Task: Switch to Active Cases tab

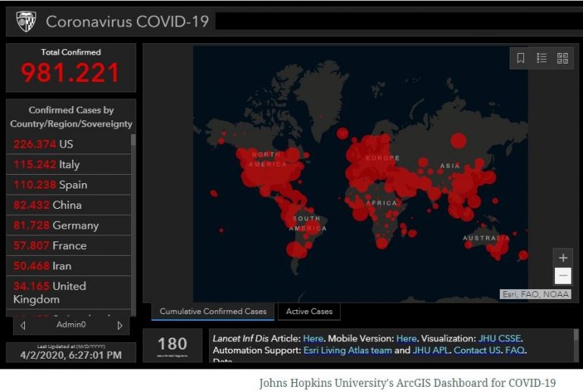Action: point(309,311)
